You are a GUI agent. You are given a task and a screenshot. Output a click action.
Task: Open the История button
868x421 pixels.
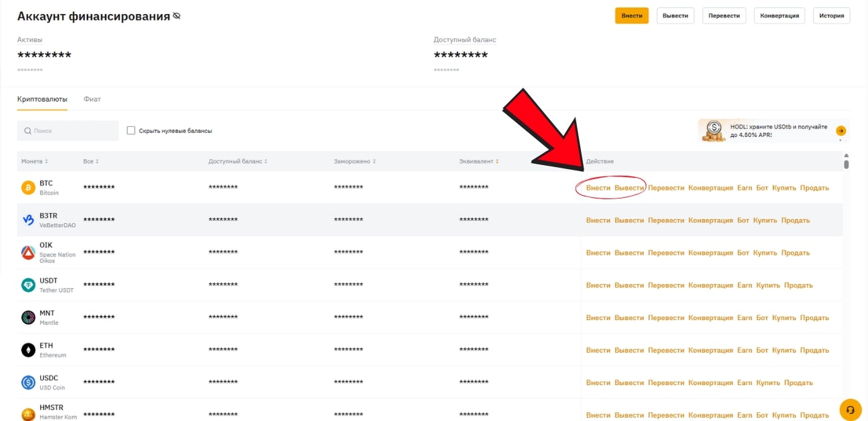[831, 15]
